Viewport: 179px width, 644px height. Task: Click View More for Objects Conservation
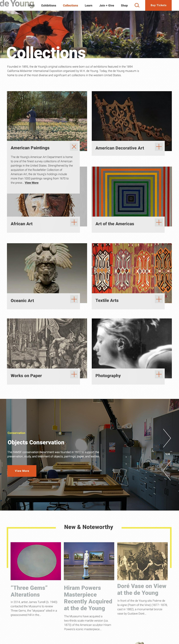pyautogui.click(x=22, y=471)
